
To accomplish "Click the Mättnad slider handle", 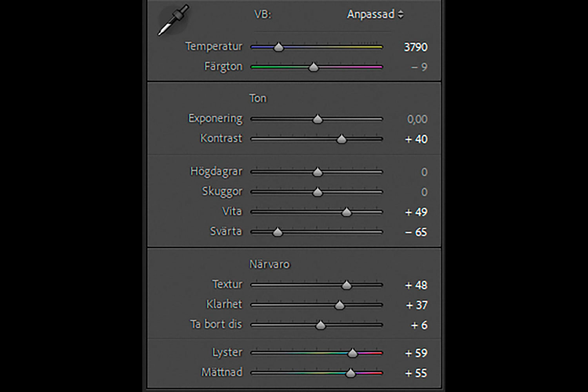I will coord(350,373).
